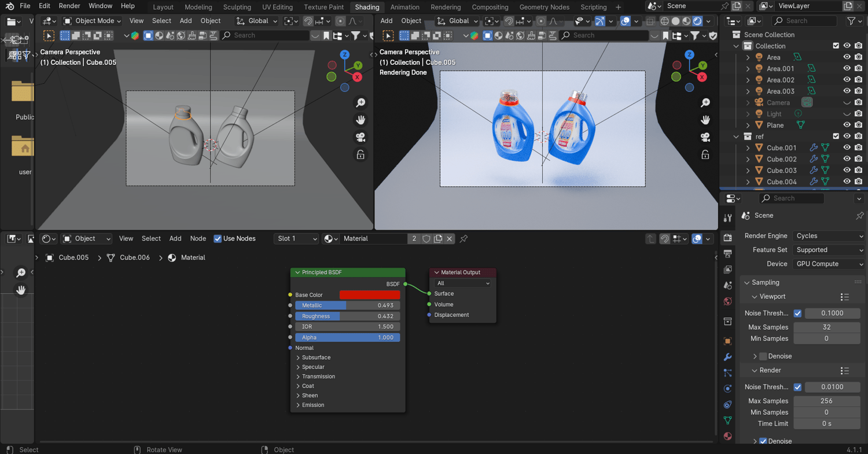Unlink the Material datablock with X
Image resolution: width=868 pixels, height=454 pixels.
pyautogui.click(x=449, y=238)
